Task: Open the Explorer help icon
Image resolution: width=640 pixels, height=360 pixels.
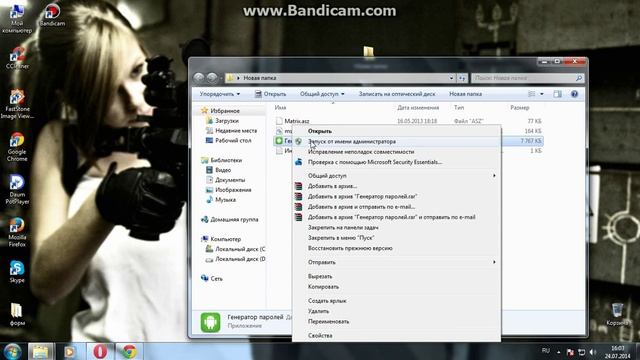Action: tap(574, 94)
